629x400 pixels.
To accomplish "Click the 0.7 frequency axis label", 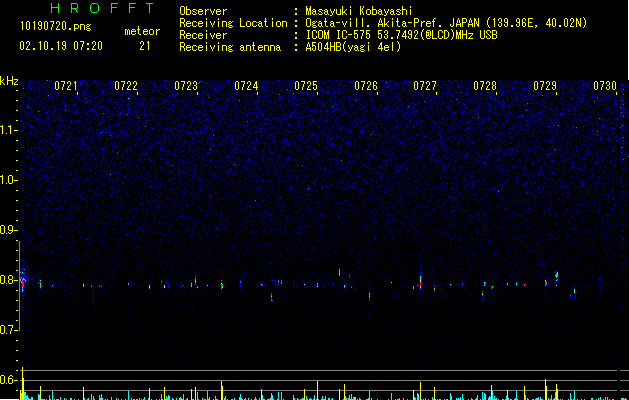I will (8, 330).
